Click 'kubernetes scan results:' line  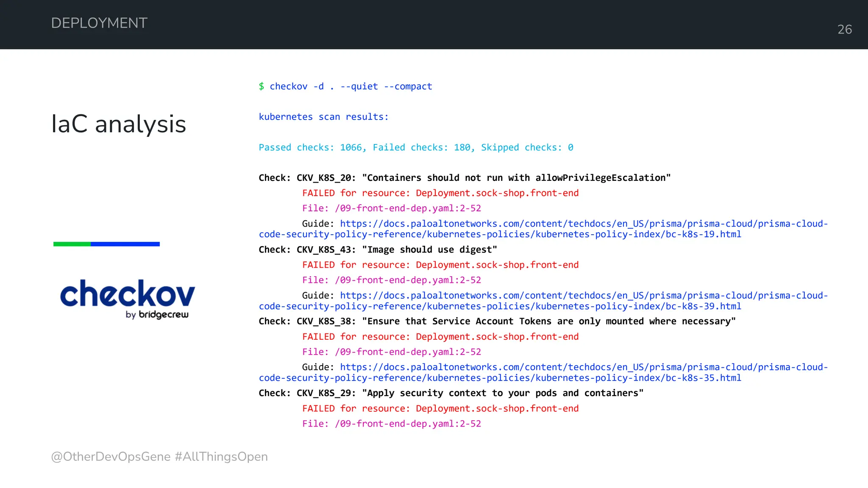click(323, 117)
